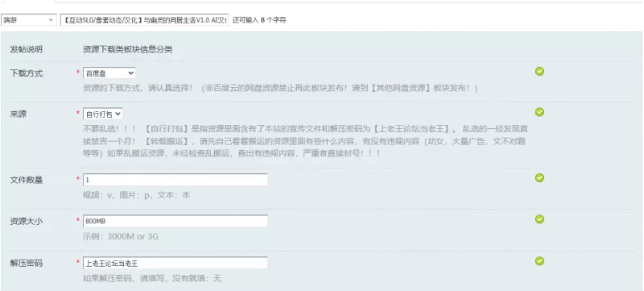Click the 资源大小 label
644x291 pixels.
[27, 221]
